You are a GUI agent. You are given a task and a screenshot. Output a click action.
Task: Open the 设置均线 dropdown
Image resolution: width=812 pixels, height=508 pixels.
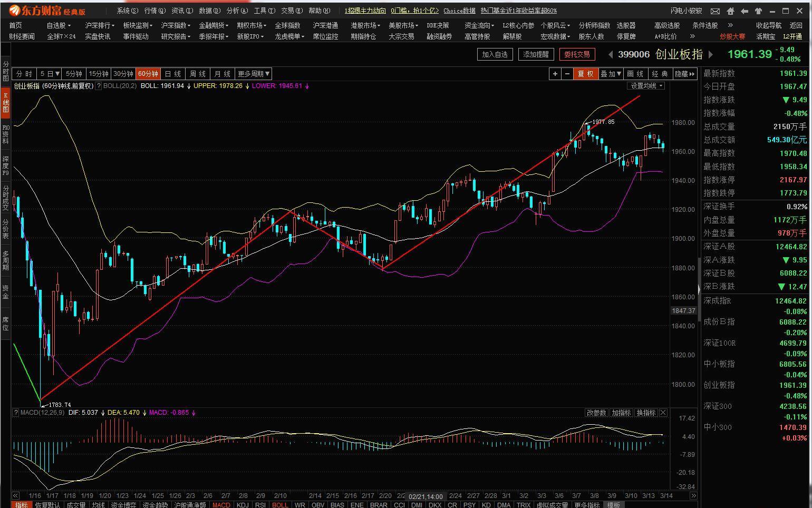(x=646, y=86)
